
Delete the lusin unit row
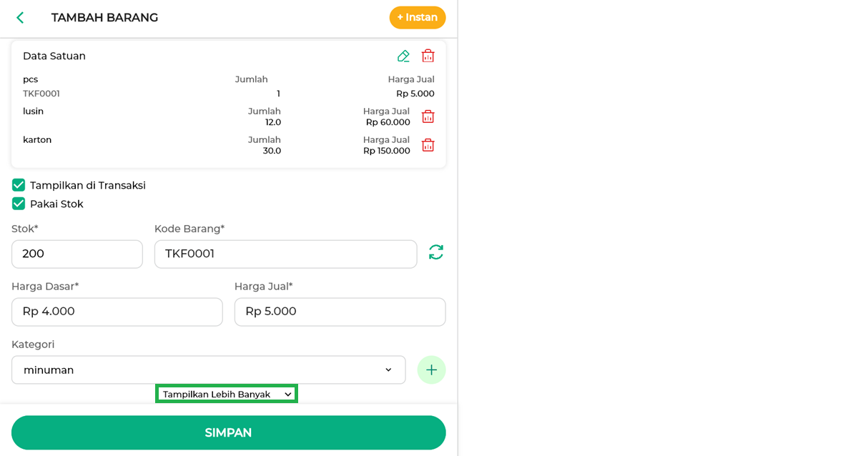(428, 117)
